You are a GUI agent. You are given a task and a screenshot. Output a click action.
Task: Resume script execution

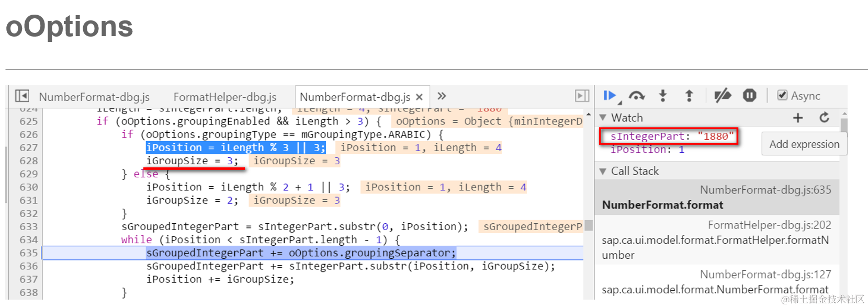[x=610, y=96]
